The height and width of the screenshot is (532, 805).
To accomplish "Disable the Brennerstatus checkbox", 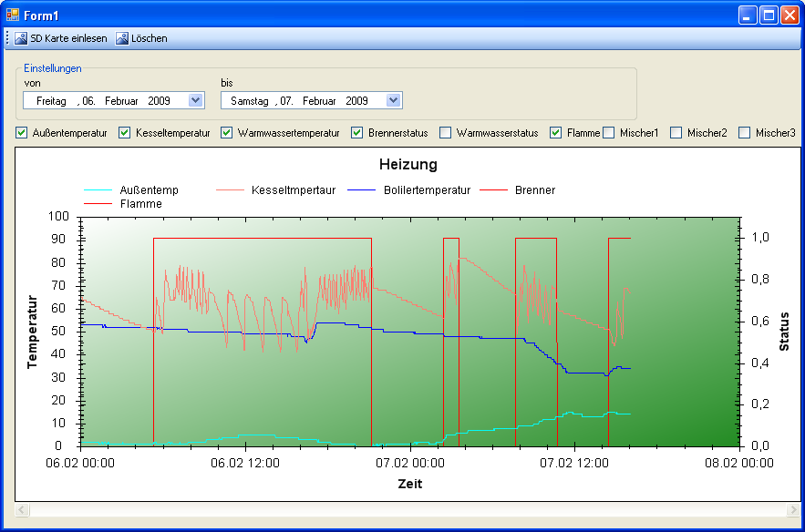I will (x=356, y=133).
